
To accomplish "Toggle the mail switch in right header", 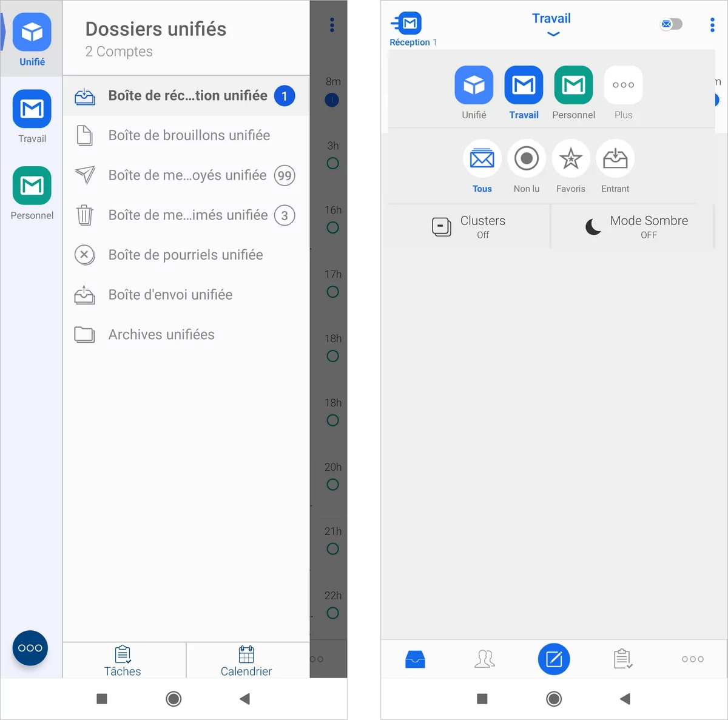I will (671, 24).
